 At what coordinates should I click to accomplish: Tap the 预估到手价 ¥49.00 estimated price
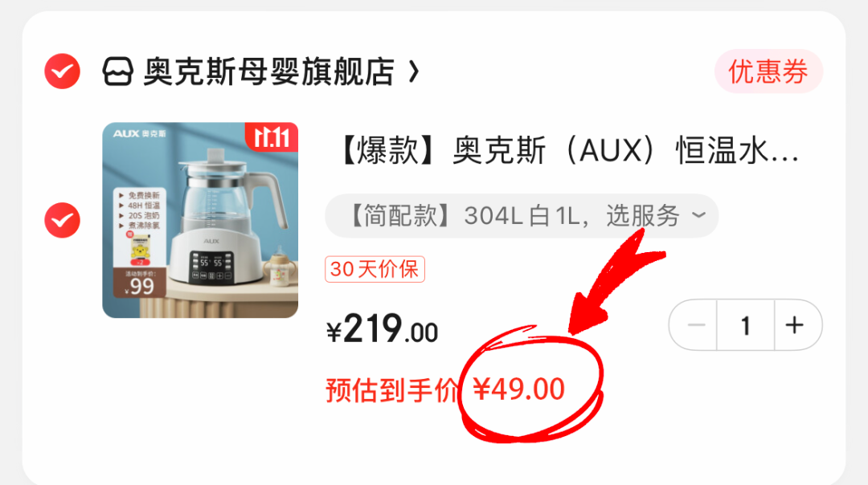coord(445,389)
